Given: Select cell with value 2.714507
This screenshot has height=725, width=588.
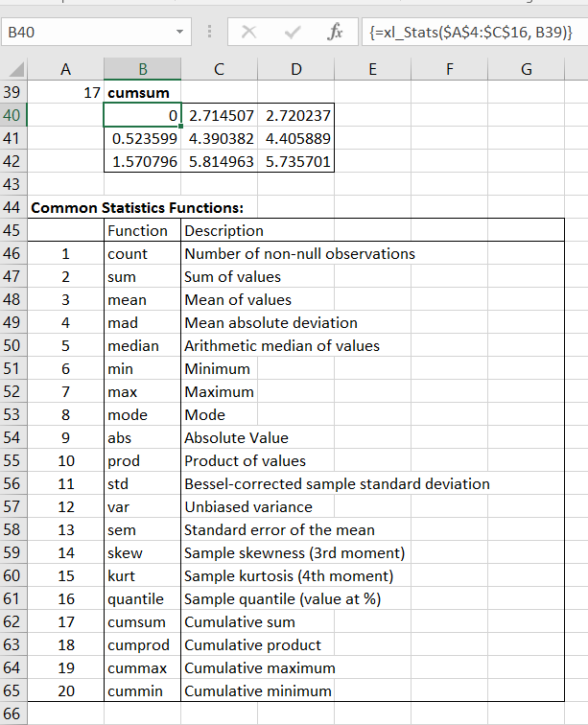Looking at the screenshot, I should [220, 116].
